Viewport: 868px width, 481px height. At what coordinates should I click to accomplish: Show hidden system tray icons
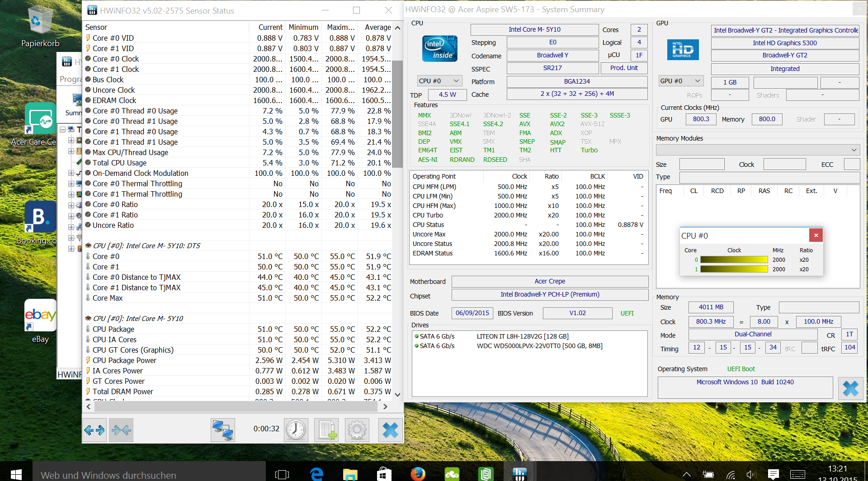[686, 475]
